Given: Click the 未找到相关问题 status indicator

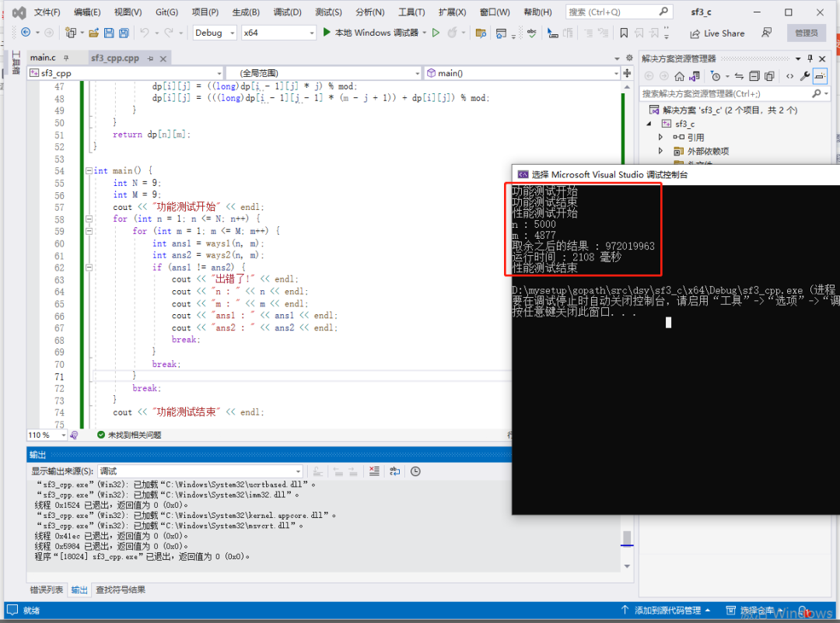Looking at the screenshot, I should 129,435.
